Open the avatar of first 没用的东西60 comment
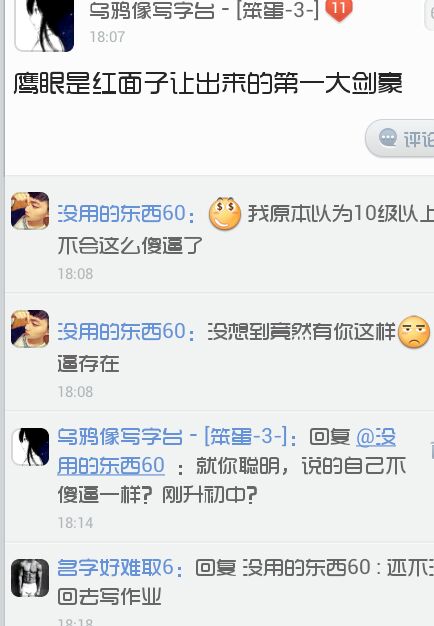 click(30, 211)
